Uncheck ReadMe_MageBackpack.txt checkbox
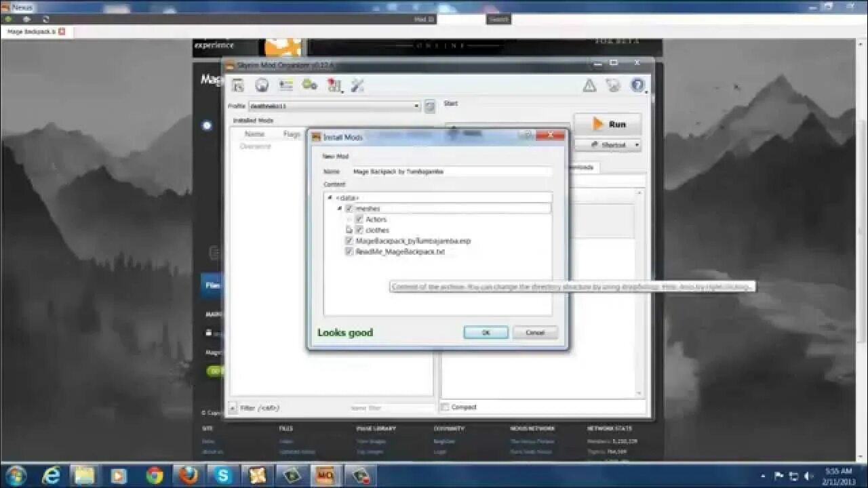Screen dimensions: 868x488 click(x=349, y=251)
